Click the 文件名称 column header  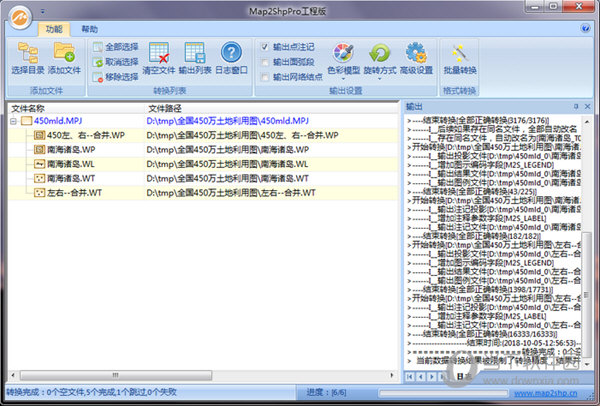(76, 108)
